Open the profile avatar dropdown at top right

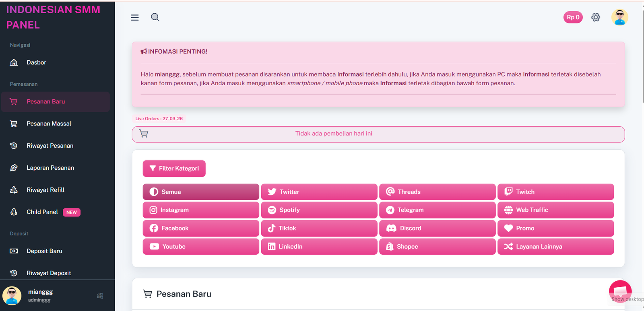(619, 17)
